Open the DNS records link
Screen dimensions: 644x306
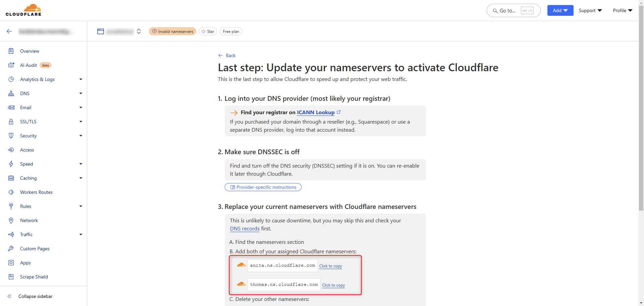point(245,228)
